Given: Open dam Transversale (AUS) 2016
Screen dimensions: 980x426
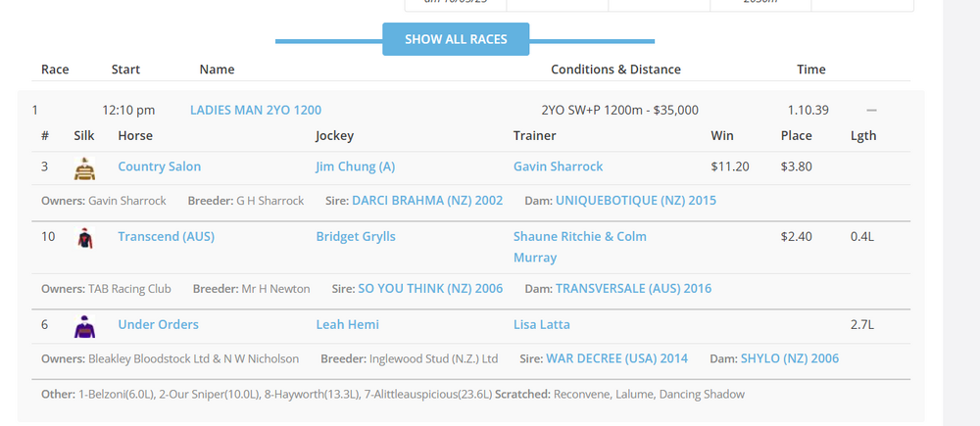Looking at the screenshot, I should (633, 289).
